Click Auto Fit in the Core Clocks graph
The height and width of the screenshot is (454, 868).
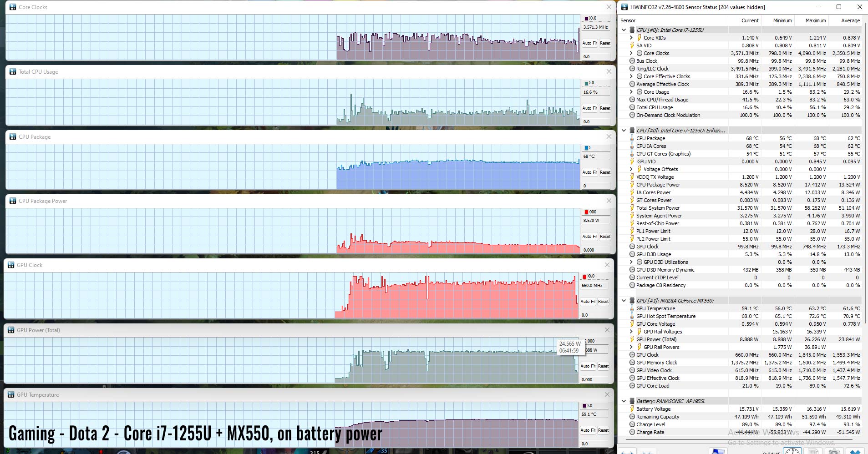(x=589, y=43)
